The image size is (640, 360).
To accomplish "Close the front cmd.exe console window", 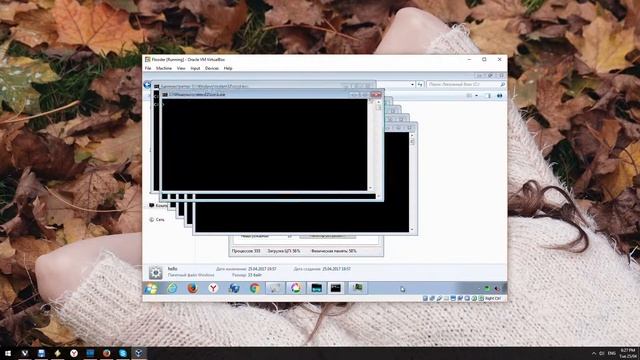I will (x=376, y=95).
